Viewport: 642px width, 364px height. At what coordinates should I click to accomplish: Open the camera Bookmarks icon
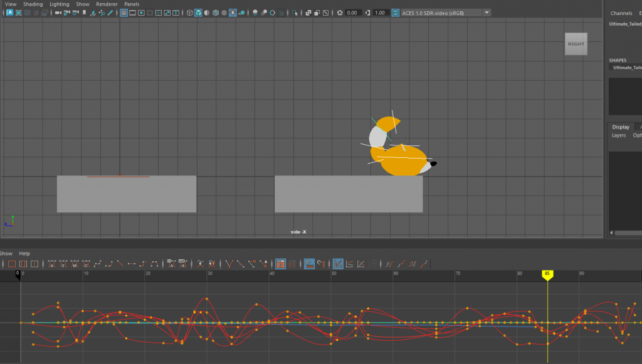(x=84, y=13)
